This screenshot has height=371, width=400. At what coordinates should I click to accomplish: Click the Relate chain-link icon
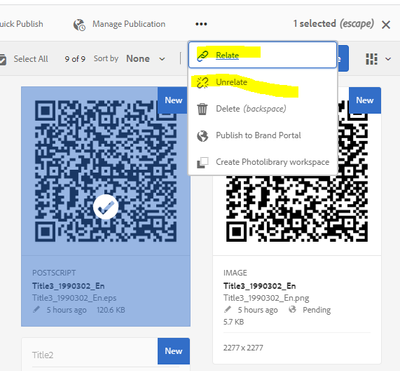[202, 56]
